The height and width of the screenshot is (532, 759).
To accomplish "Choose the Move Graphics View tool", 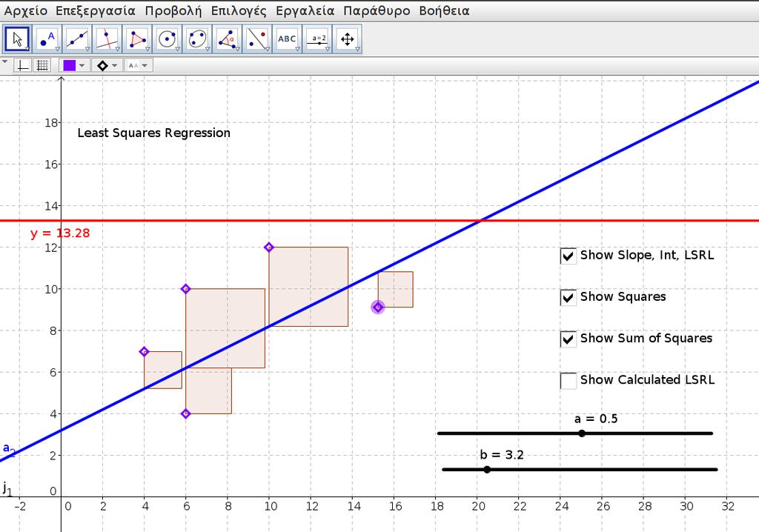I will click(x=348, y=39).
